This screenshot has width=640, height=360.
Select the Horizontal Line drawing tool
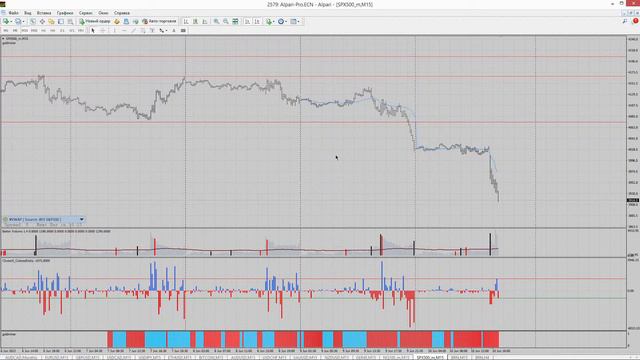(x=124, y=31)
